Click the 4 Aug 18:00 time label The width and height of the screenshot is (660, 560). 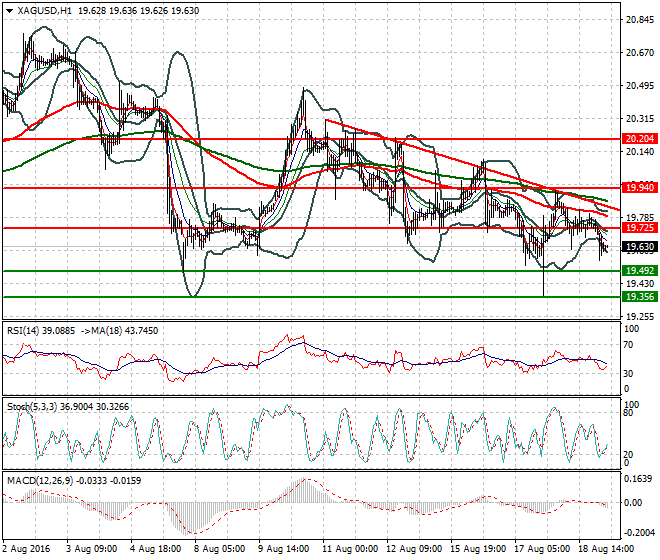click(155, 549)
